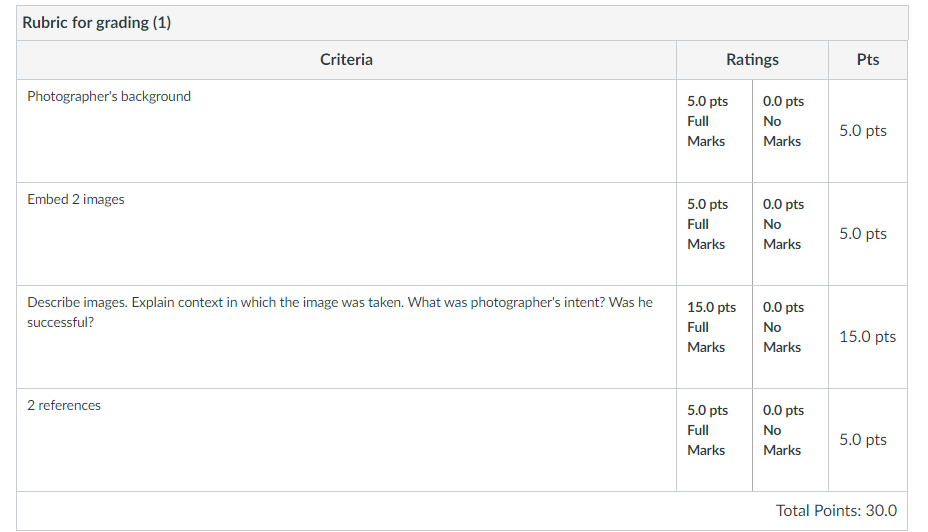Click the 5.0 pts value for 2 references

pyautogui.click(x=863, y=440)
